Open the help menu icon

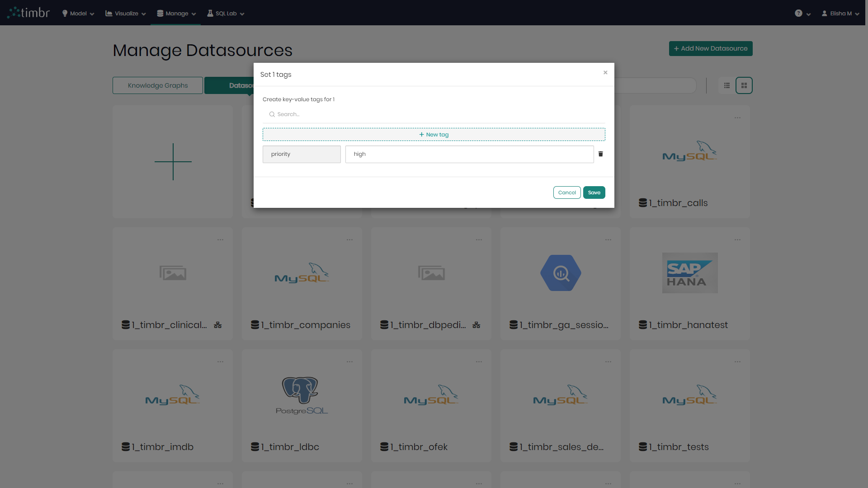(x=799, y=14)
